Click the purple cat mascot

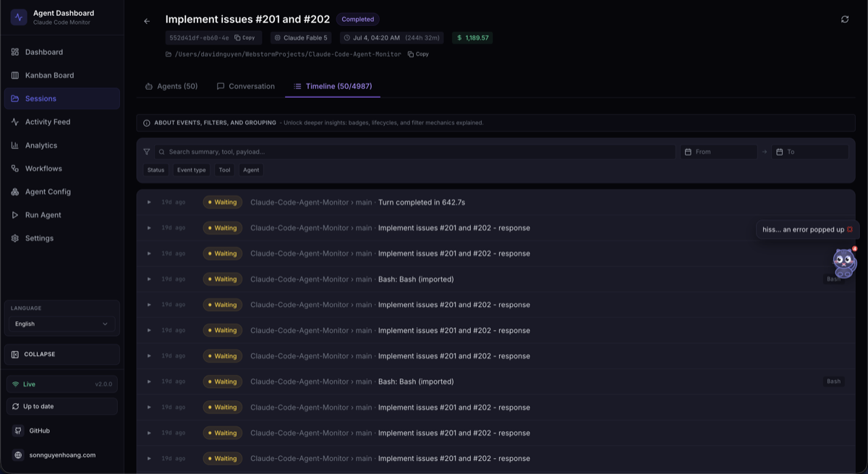(x=844, y=263)
